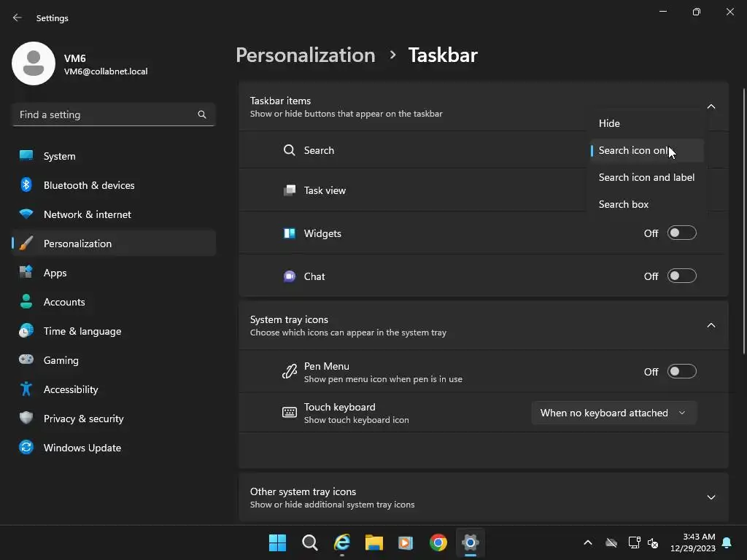Click the System monitor icon in sidebar

tap(26, 156)
